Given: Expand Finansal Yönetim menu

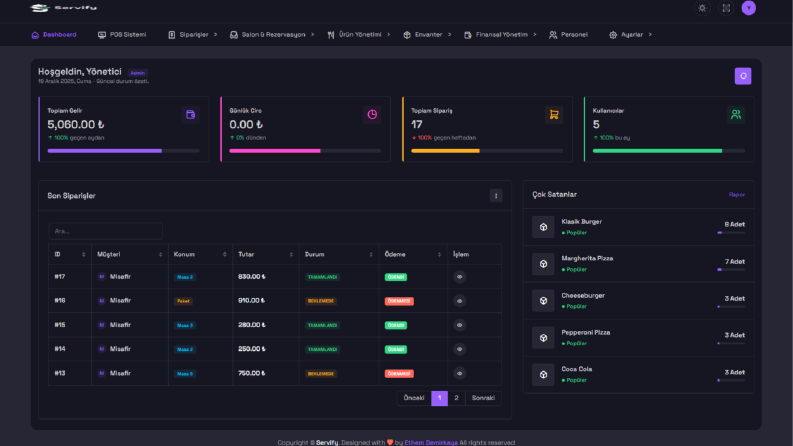Looking at the screenshot, I should [x=500, y=35].
